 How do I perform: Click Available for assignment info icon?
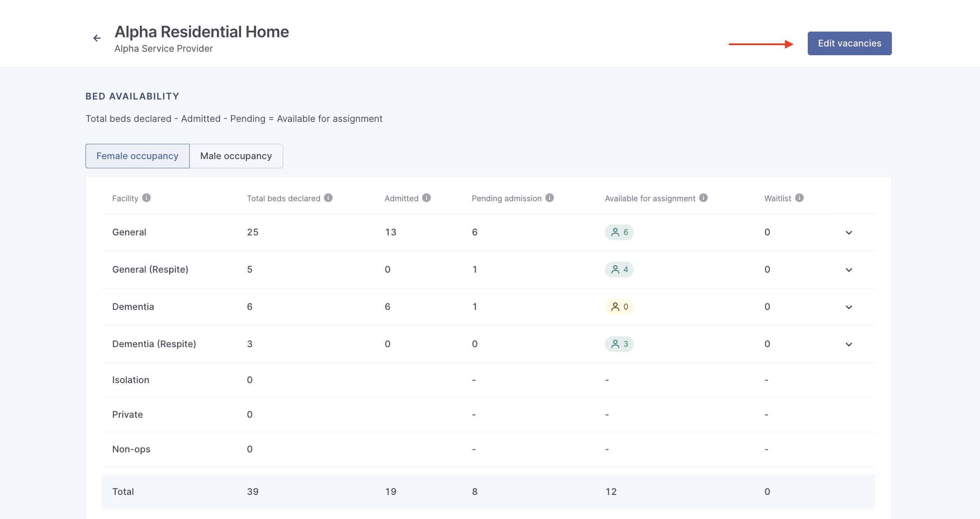pyautogui.click(x=703, y=198)
